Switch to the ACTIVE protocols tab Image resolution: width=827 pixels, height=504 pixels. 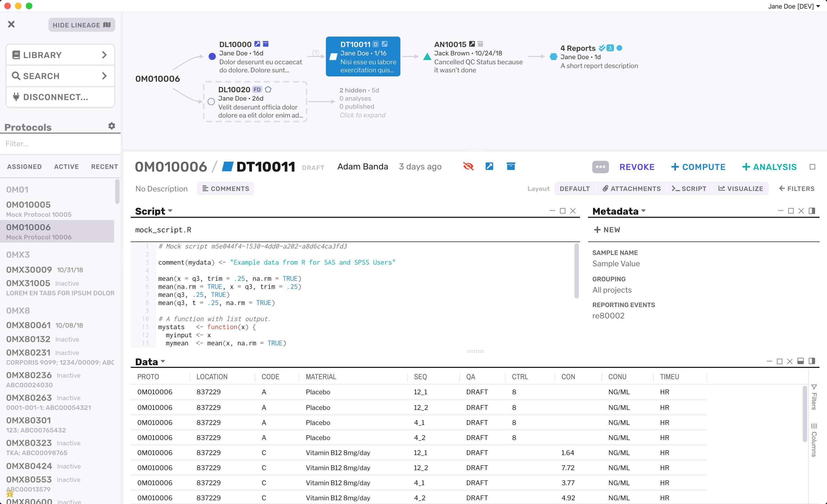66,167
